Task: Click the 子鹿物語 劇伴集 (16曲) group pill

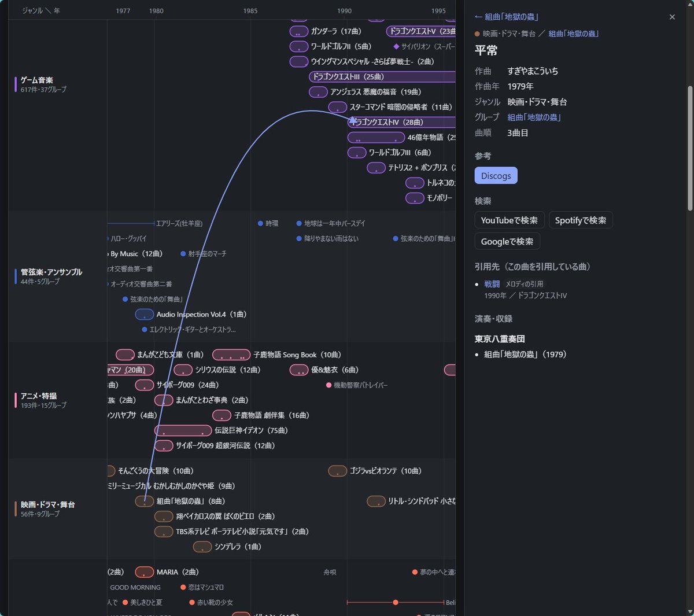Action: pyautogui.click(x=222, y=415)
